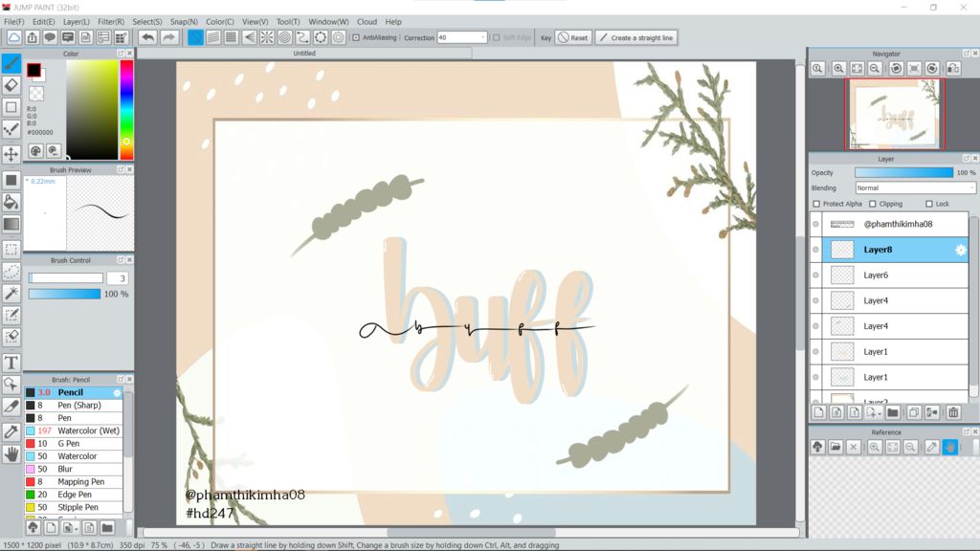Click the Redo arrow in toolbar
980x551 pixels.
pyautogui.click(x=168, y=37)
